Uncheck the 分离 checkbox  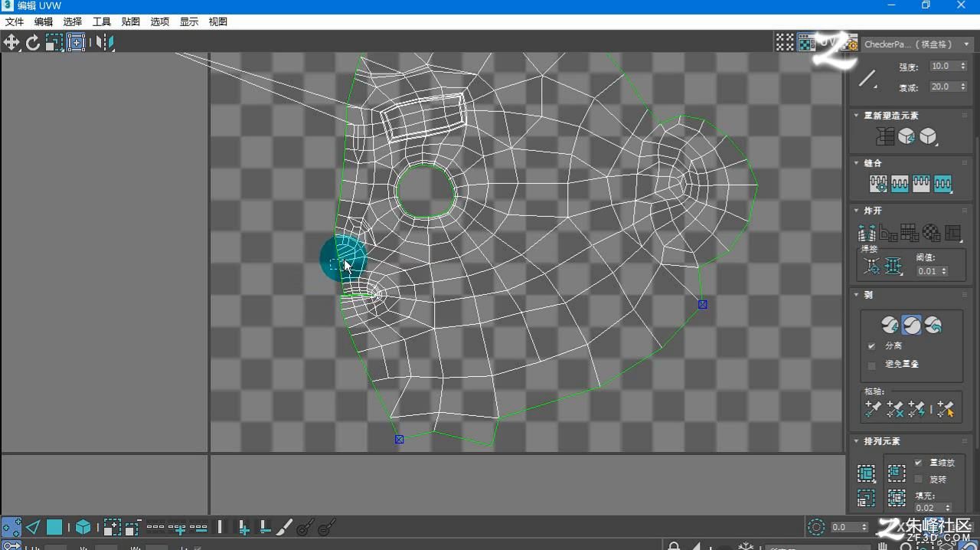(871, 346)
